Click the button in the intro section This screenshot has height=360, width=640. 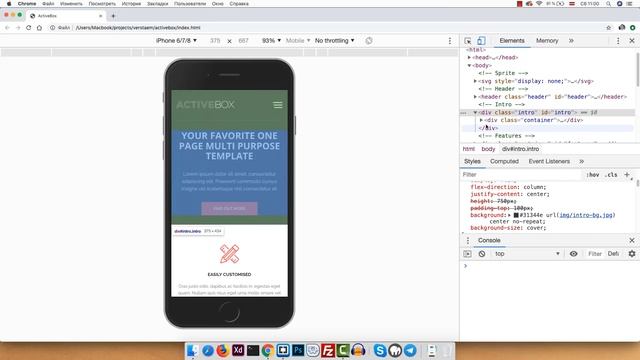(229, 208)
